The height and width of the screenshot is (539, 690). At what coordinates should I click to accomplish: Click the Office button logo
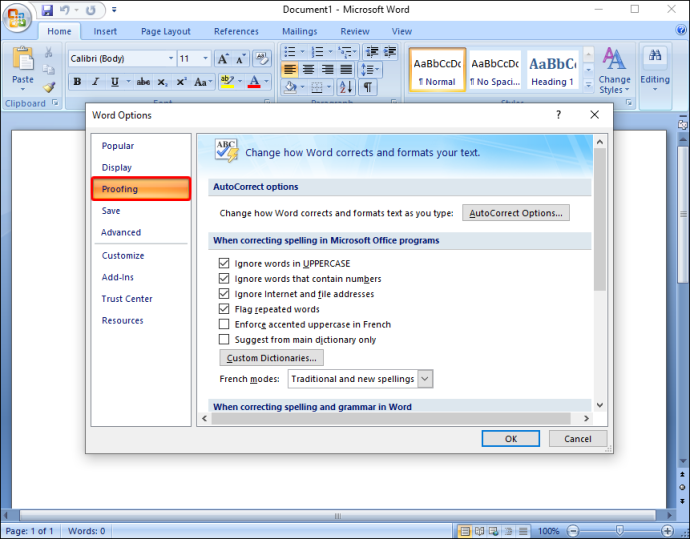tap(17, 18)
